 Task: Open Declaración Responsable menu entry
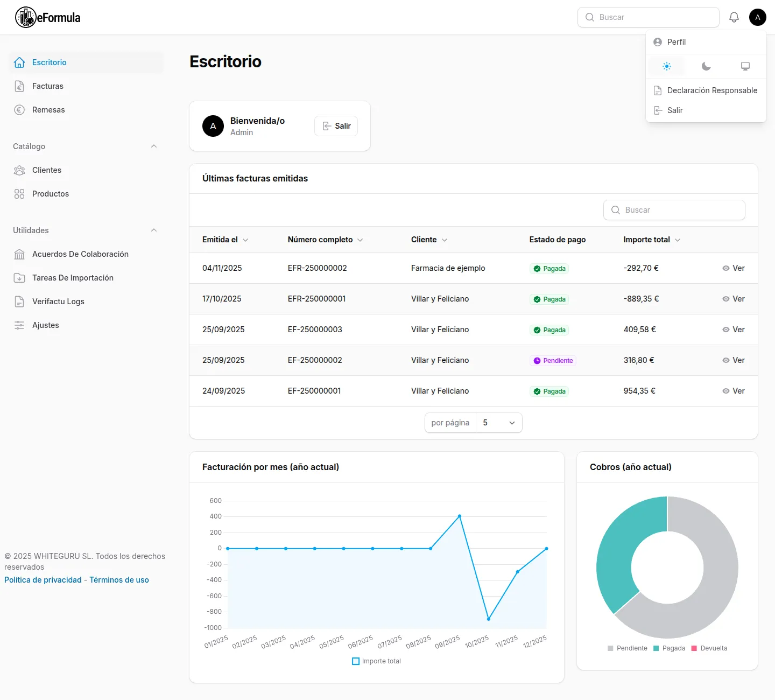706,90
